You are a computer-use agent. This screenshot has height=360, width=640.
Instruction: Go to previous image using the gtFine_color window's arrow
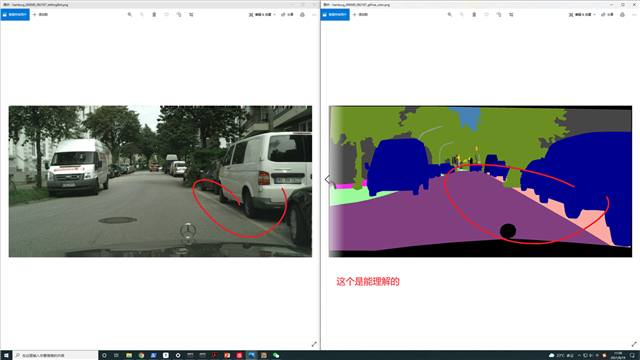[x=327, y=179]
